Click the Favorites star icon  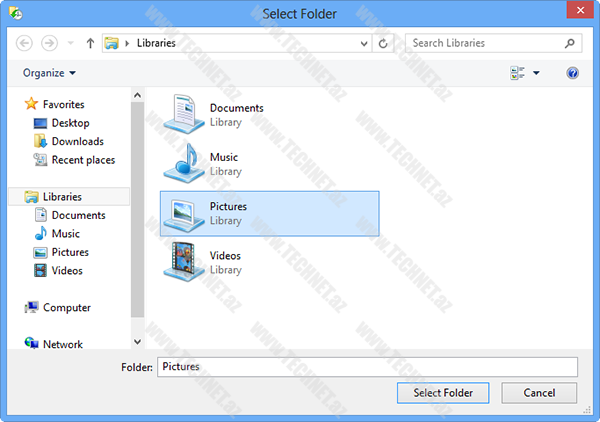click(31, 104)
